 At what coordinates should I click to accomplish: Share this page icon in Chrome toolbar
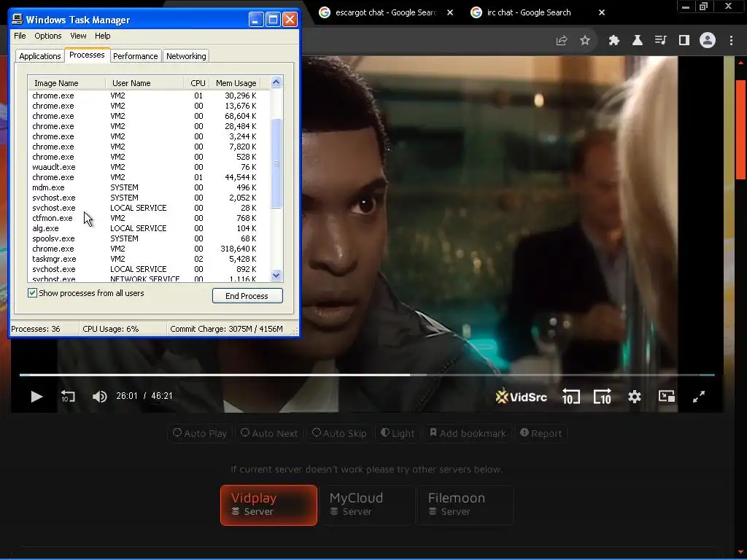[562, 41]
